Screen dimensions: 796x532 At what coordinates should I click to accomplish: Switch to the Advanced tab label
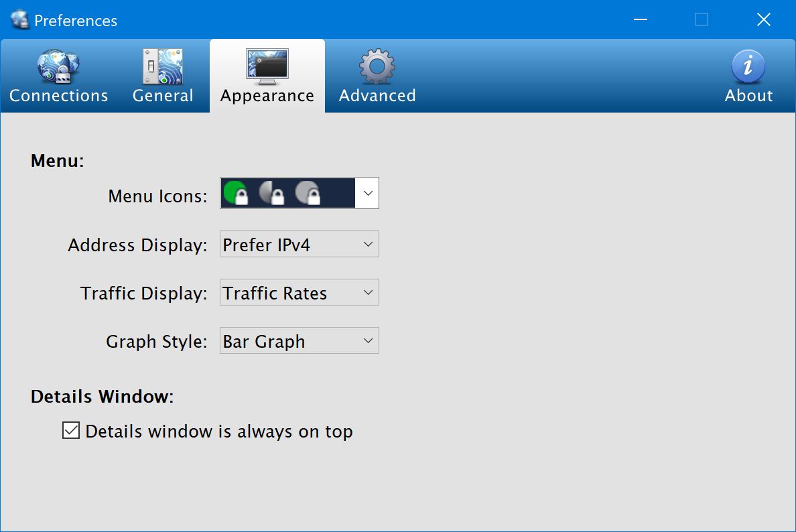(377, 96)
